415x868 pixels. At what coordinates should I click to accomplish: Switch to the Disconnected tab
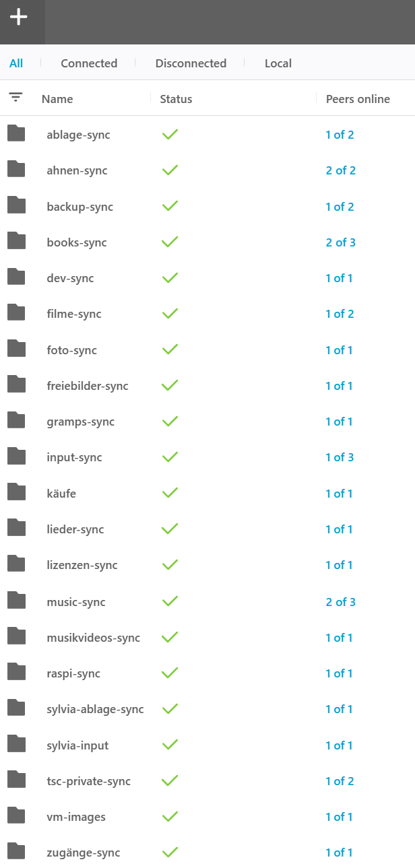pos(191,63)
